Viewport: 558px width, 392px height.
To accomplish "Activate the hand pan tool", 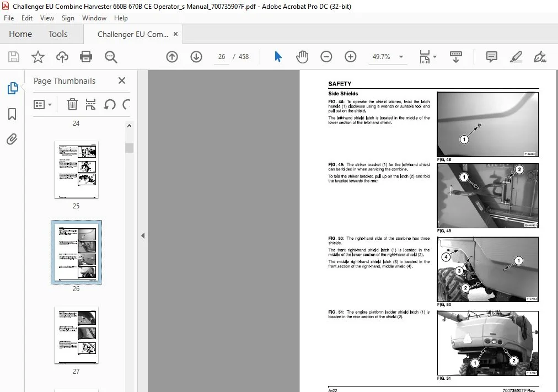I will 302,57.
